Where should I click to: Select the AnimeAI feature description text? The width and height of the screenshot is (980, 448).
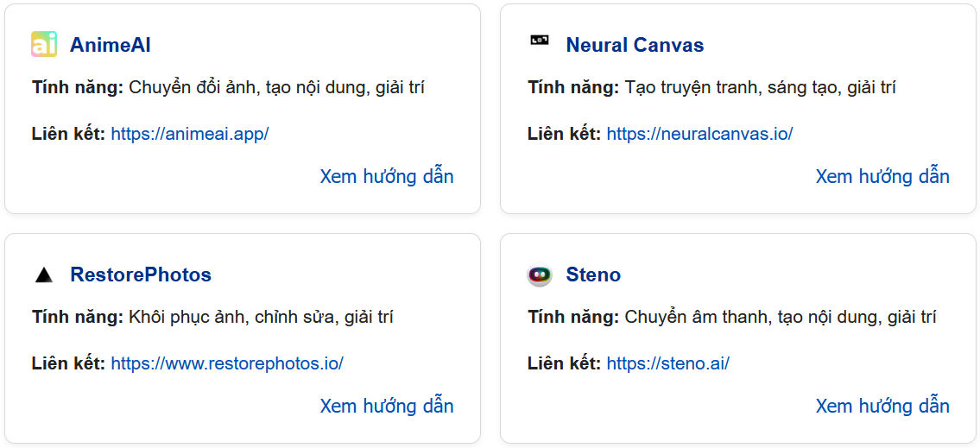276,87
